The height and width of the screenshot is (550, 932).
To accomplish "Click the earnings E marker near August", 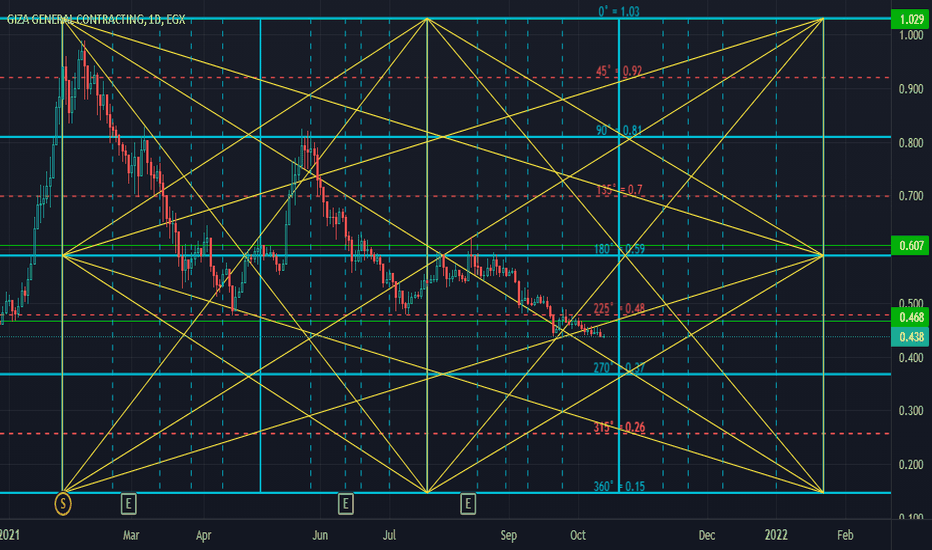I will click(x=468, y=504).
